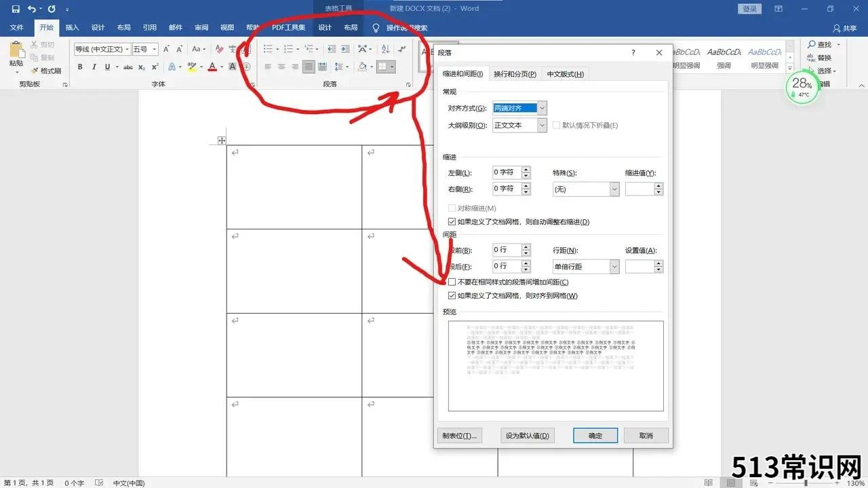Image resolution: width=868 pixels, height=488 pixels.
Task: Click the shading paint bucket icon
Action: click(362, 67)
